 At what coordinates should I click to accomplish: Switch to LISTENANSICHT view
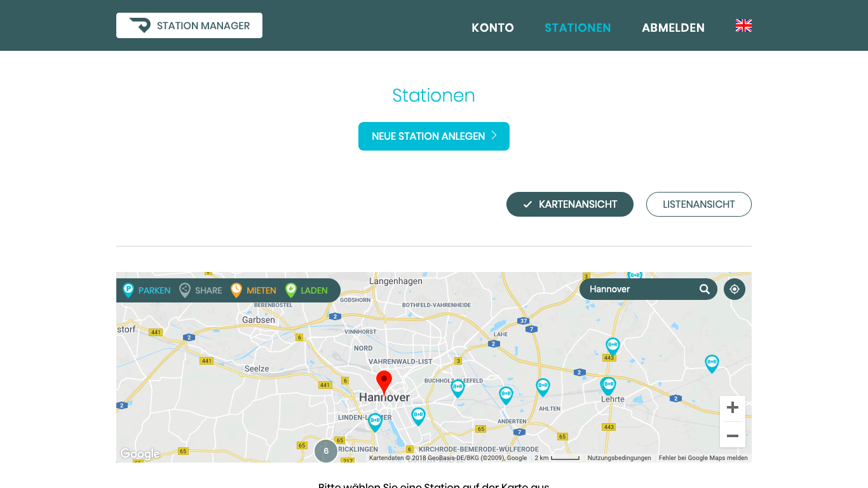(698, 204)
